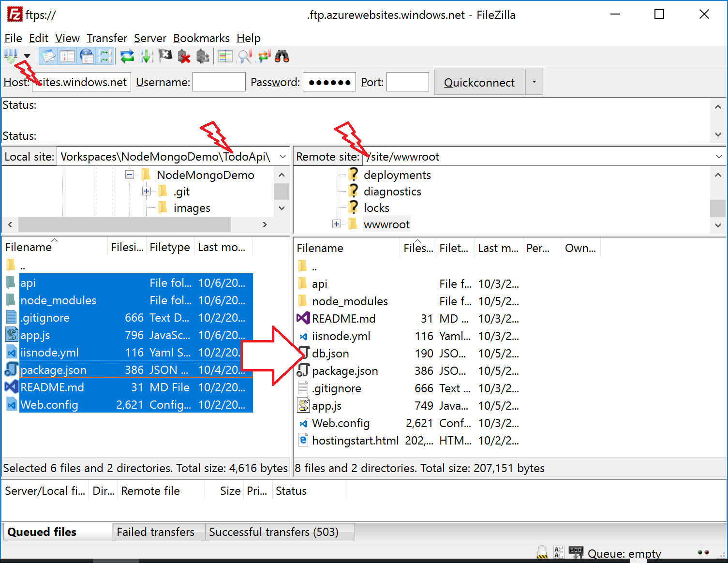Toggle synchronized browsing
Screen dimensions: 728x563
(264, 57)
